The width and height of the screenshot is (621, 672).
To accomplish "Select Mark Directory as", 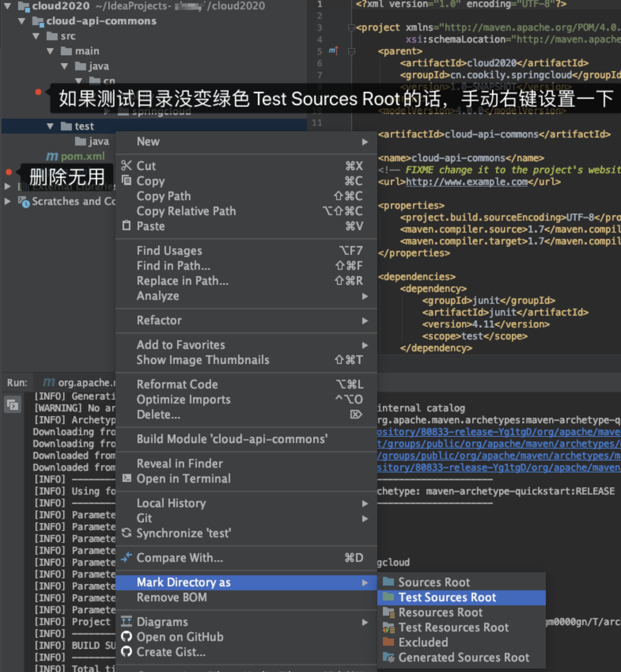I will (x=246, y=582).
